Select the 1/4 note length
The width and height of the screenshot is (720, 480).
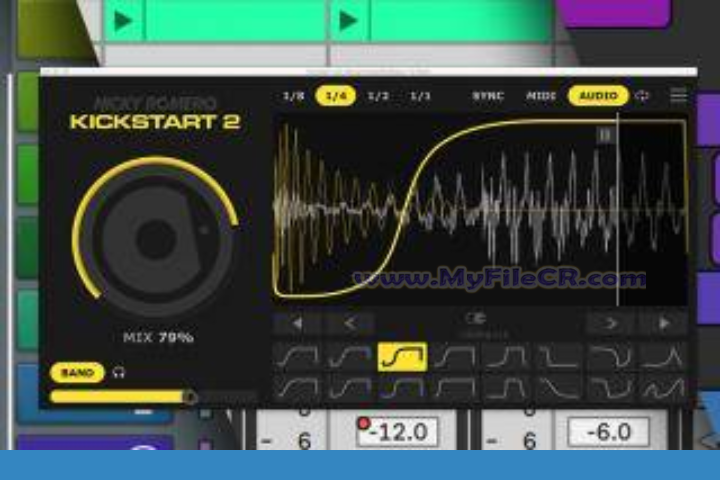(336, 96)
